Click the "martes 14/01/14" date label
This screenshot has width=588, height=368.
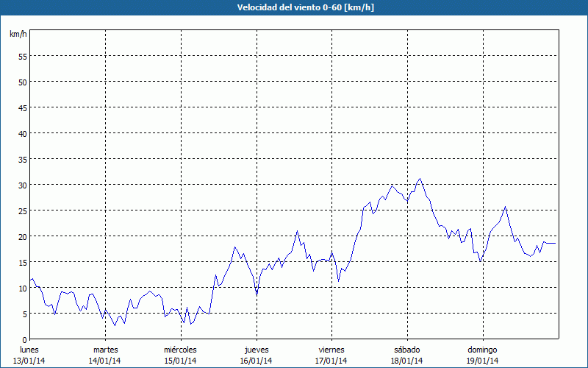(x=106, y=355)
